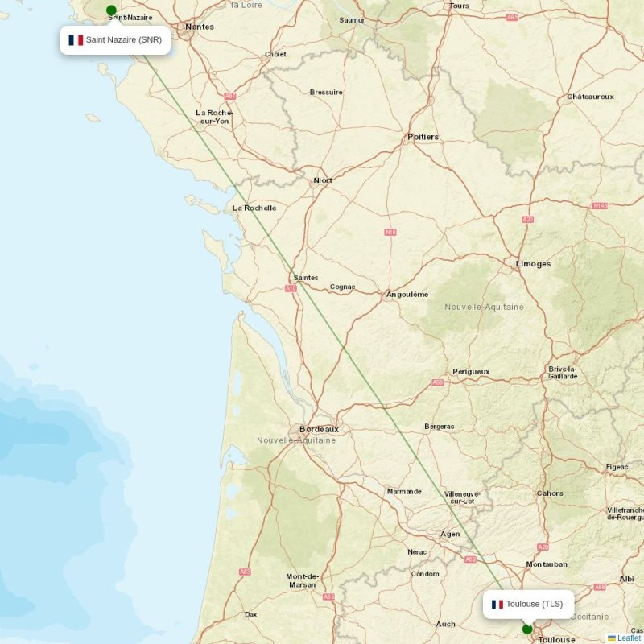
Task: Click the French flag in Saint Nazaire popup
Action: point(76,39)
